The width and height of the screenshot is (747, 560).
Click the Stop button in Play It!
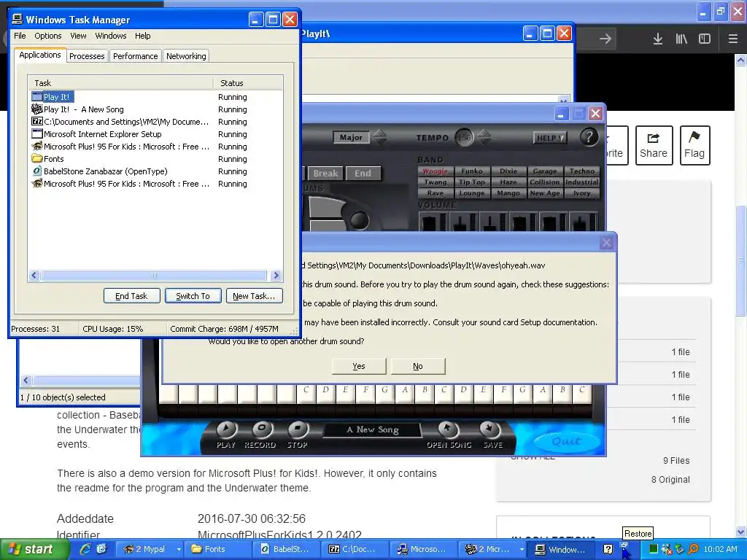298,430
